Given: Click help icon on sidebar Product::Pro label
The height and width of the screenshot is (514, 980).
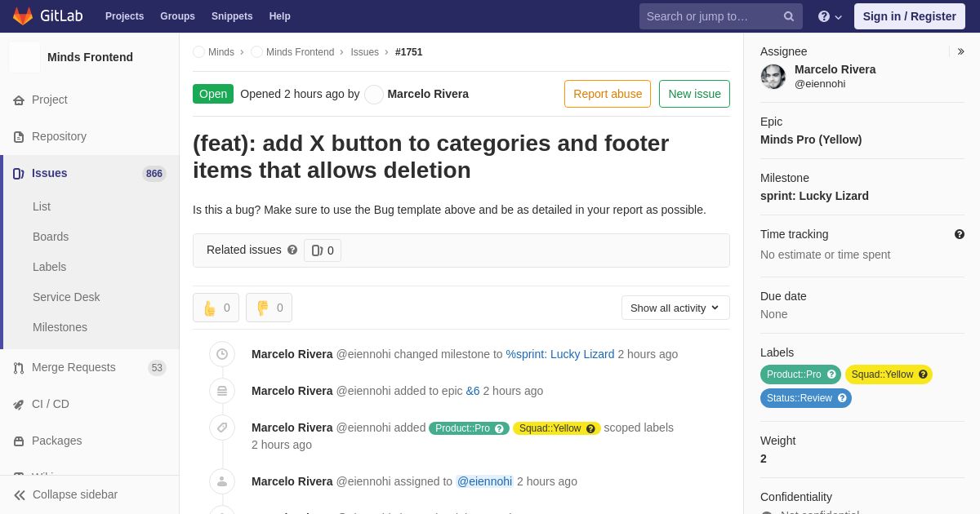Looking at the screenshot, I should pyautogui.click(x=831, y=374).
